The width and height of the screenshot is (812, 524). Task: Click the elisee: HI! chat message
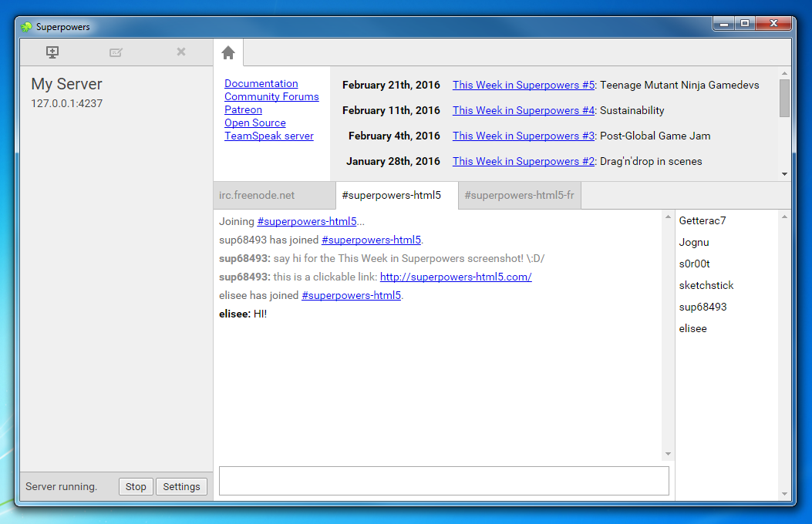click(x=243, y=314)
